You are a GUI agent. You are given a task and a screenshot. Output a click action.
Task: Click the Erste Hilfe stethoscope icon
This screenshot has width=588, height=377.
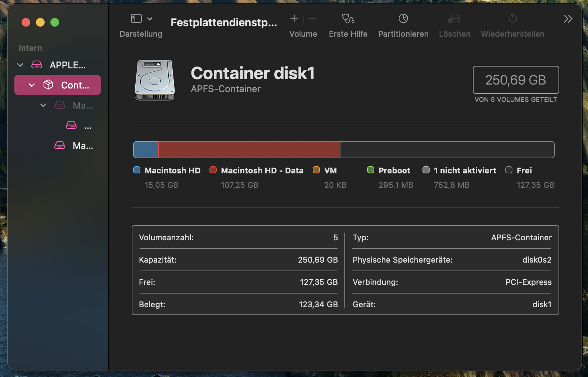(x=348, y=19)
